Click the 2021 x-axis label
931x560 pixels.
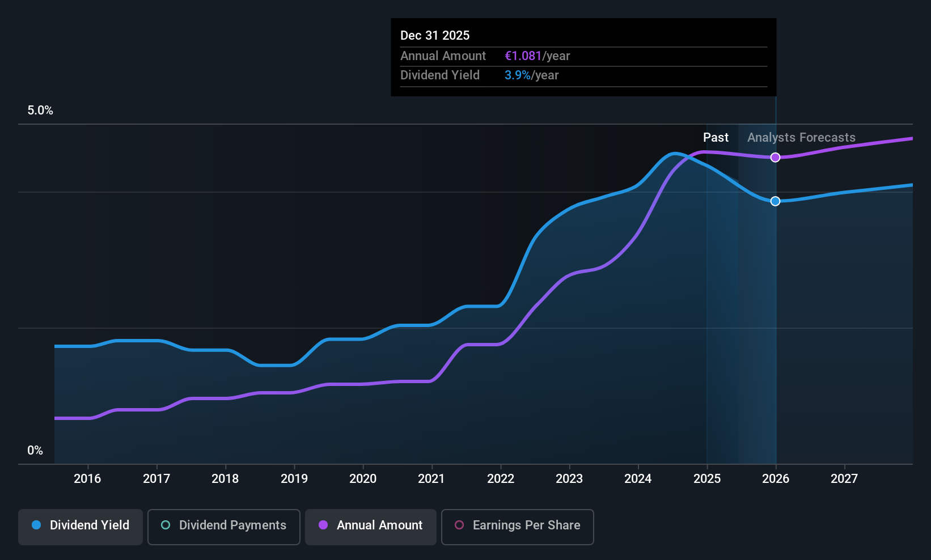pyautogui.click(x=431, y=479)
